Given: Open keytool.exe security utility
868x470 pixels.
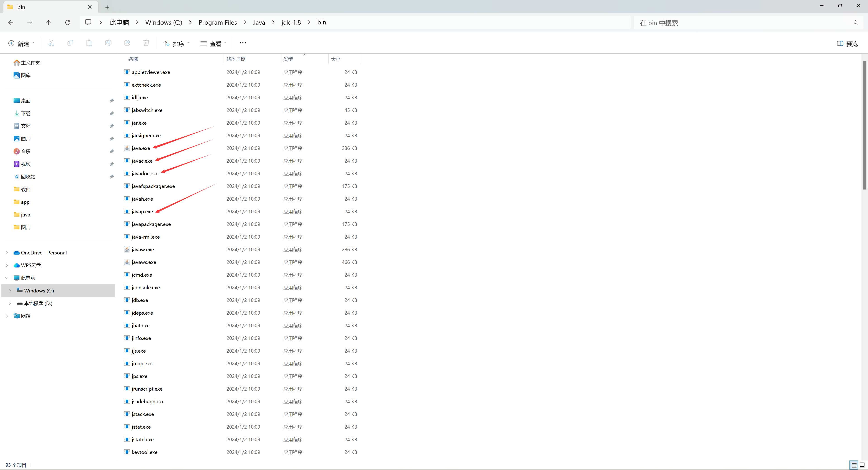Looking at the screenshot, I should pyautogui.click(x=145, y=452).
